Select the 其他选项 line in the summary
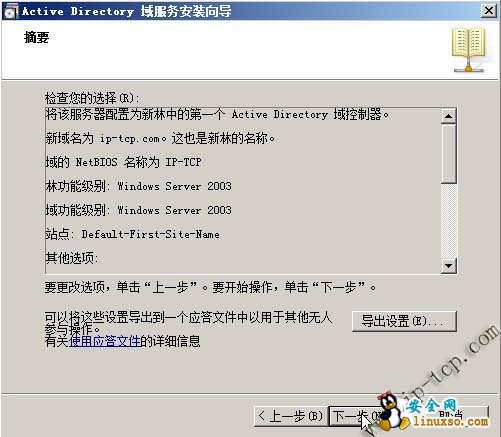The height and width of the screenshot is (437, 501). (x=72, y=258)
